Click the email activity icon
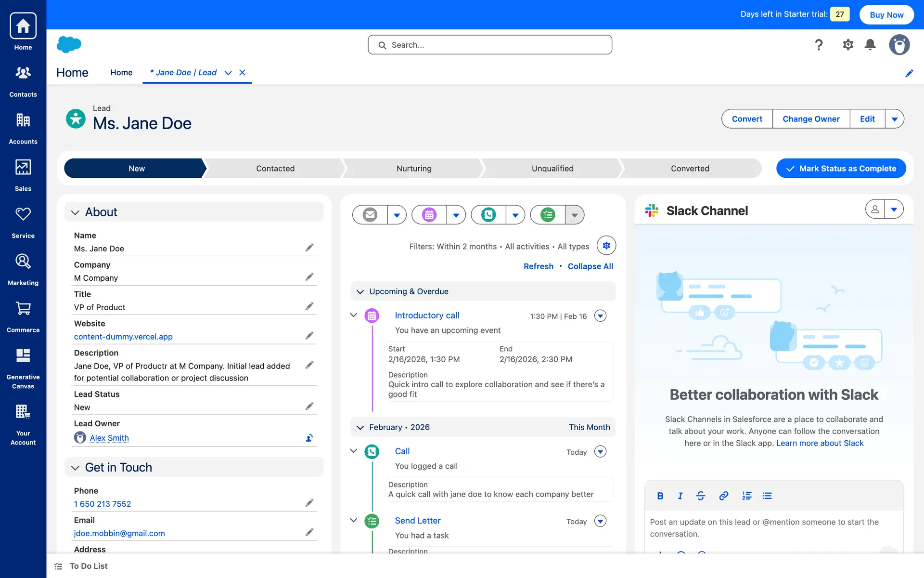This screenshot has width=924, height=578. (x=370, y=215)
